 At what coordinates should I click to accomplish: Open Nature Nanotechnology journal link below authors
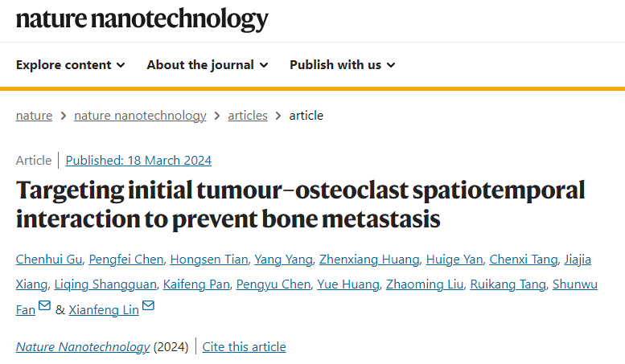pos(82,347)
